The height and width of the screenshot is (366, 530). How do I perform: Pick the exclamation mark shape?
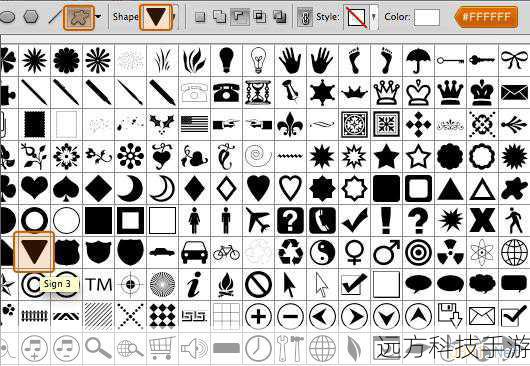point(386,220)
